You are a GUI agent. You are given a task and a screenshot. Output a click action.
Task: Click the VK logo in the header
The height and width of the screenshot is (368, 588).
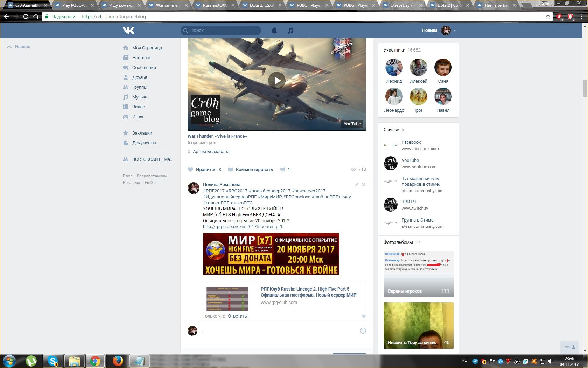coord(128,30)
